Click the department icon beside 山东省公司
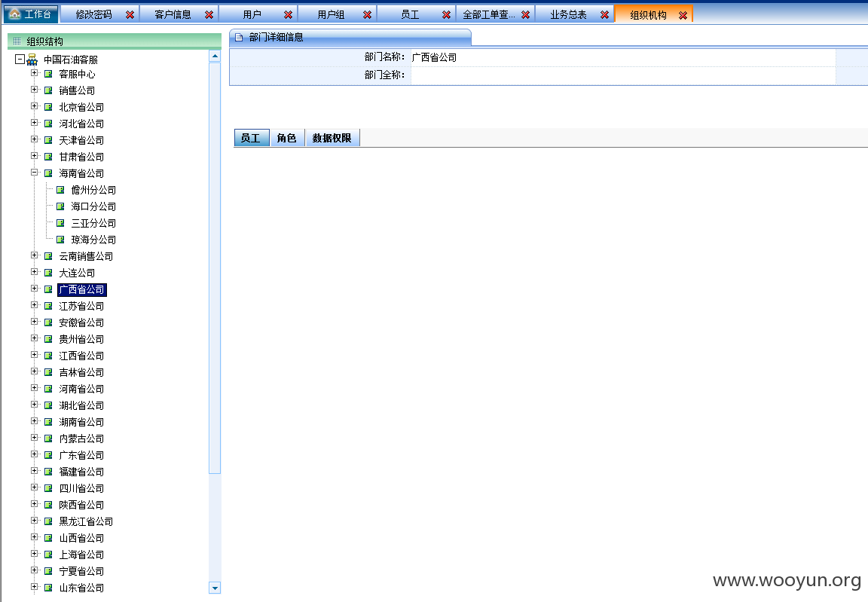The image size is (868, 602). click(x=48, y=588)
